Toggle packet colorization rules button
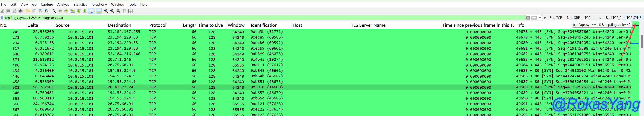 point(99,11)
